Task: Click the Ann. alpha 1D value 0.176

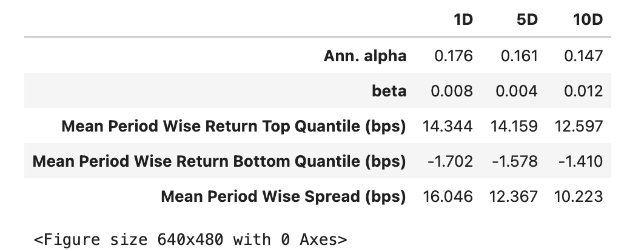Action: [x=454, y=56]
